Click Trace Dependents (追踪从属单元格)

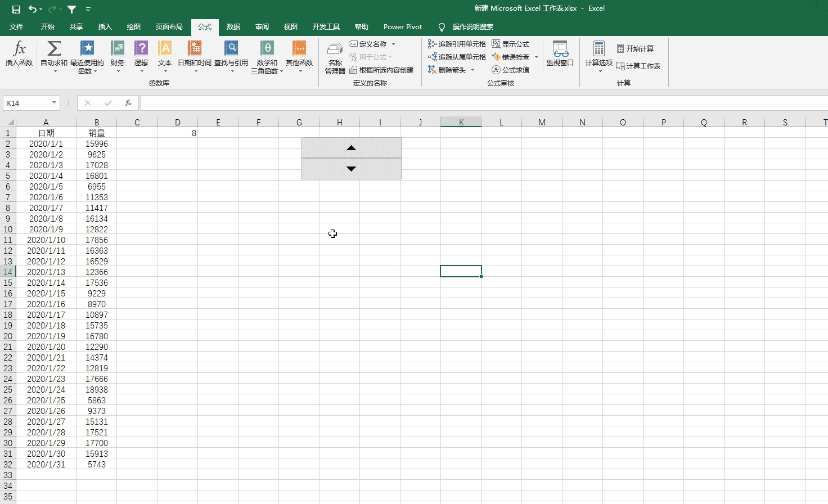coord(457,57)
